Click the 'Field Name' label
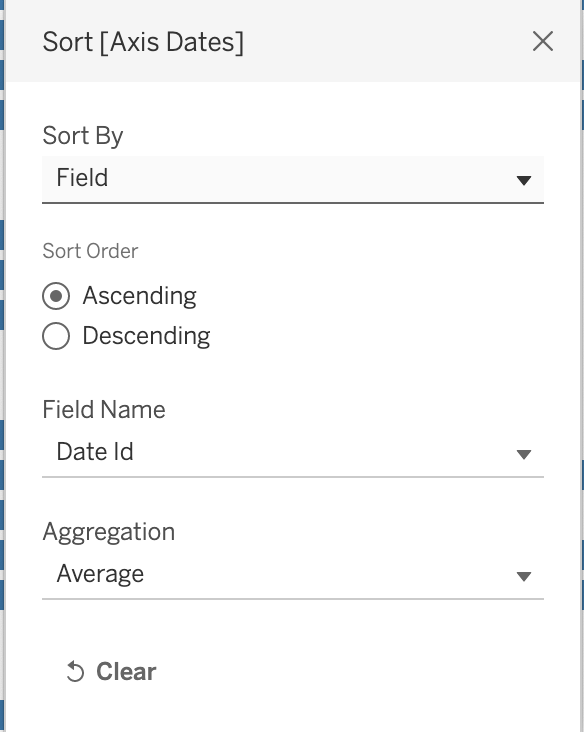 [104, 409]
